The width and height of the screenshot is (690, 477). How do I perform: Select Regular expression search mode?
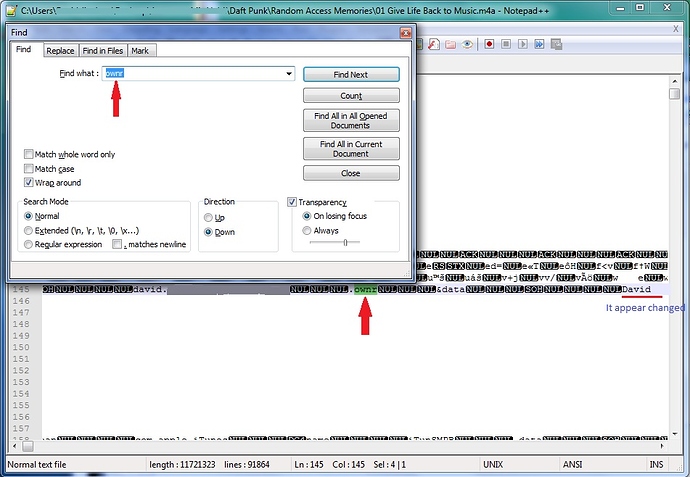click(28, 244)
